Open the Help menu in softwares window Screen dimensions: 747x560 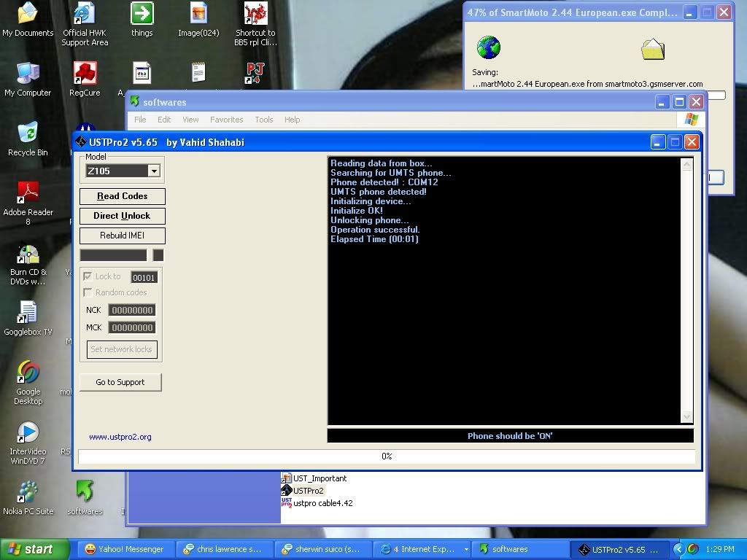[292, 120]
